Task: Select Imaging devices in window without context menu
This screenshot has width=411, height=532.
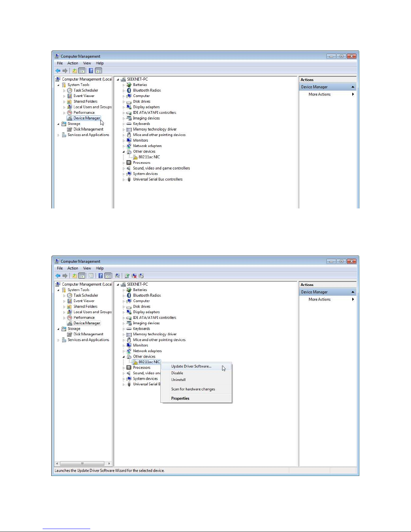Action: (x=146, y=118)
